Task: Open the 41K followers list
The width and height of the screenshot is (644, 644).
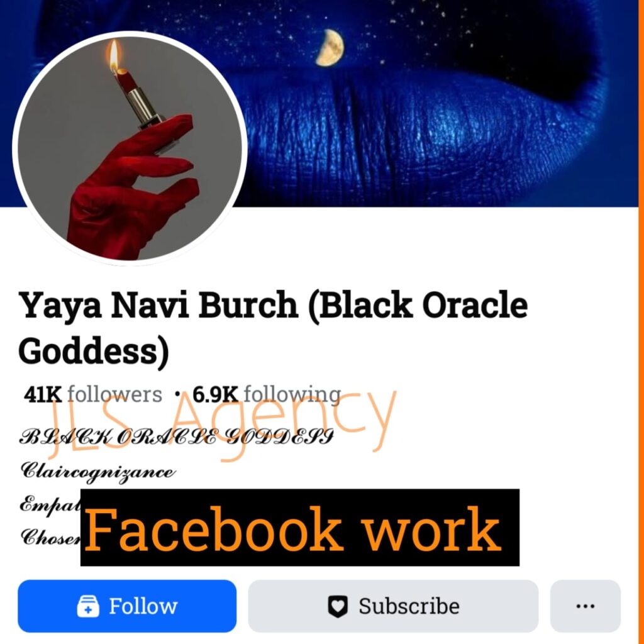Action: (93, 395)
